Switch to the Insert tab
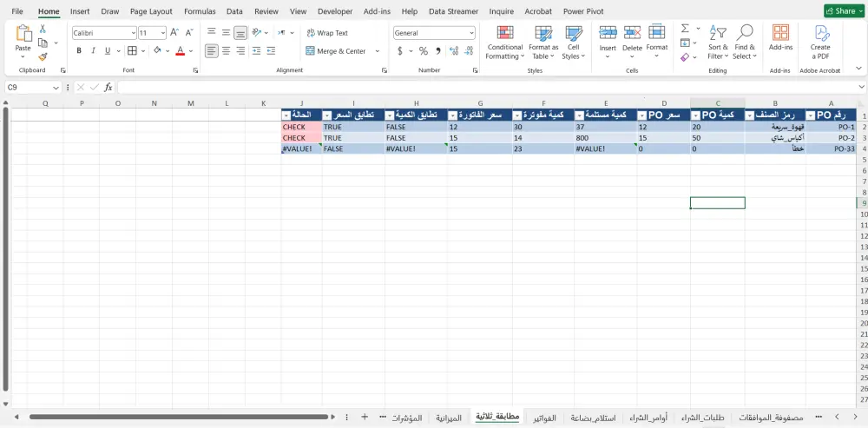868x428 pixels. point(80,11)
